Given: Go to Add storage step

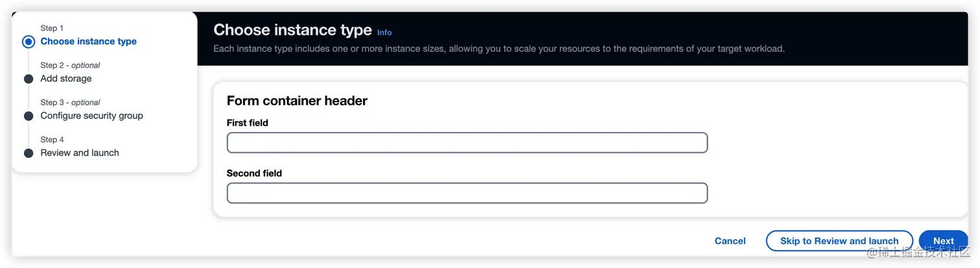Looking at the screenshot, I should pyautogui.click(x=66, y=78).
